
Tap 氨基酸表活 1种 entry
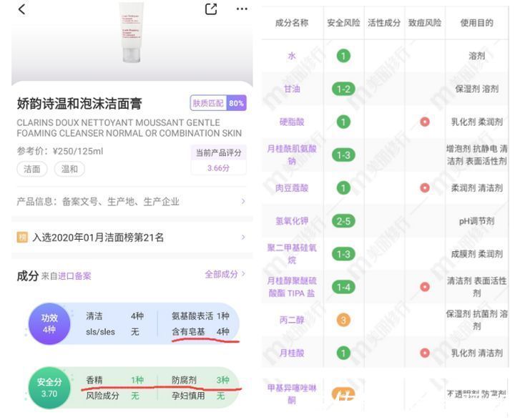200,316
